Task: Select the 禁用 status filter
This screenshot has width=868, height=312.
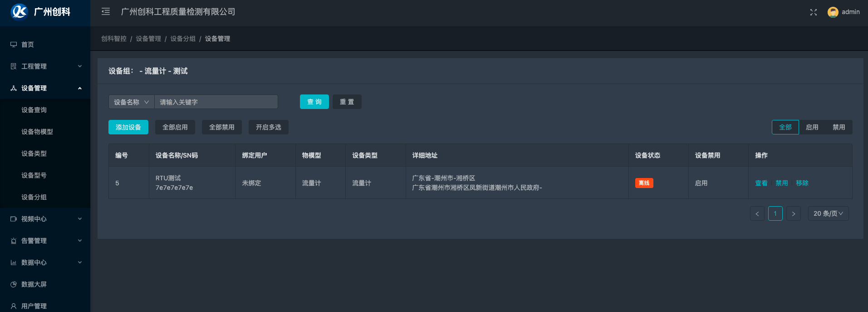Action: 839,127
